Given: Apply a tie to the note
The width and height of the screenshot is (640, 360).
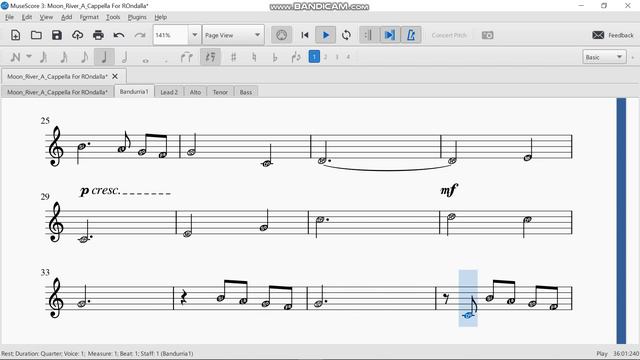Looking at the screenshot, I should pyautogui.click(x=187, y=57).
